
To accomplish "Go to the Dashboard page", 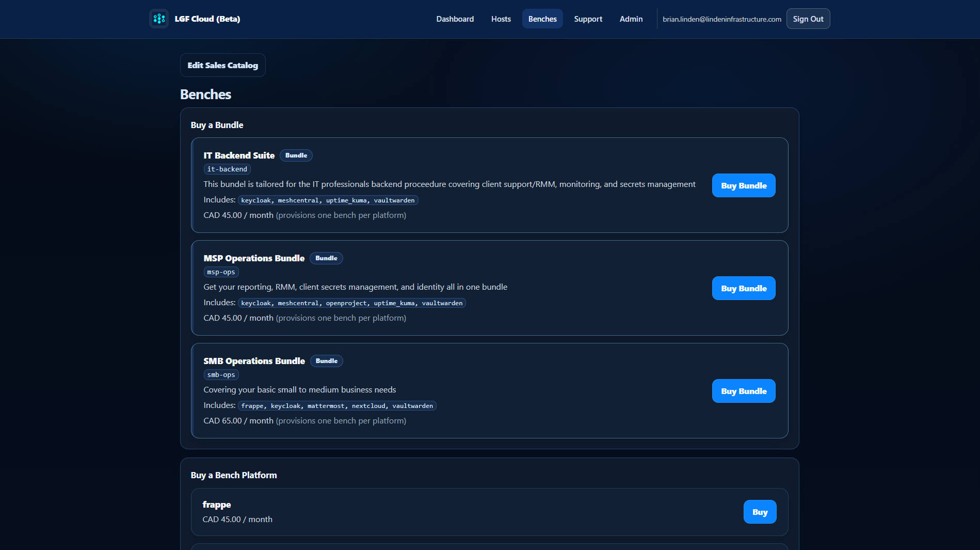I will coord(455,19).
